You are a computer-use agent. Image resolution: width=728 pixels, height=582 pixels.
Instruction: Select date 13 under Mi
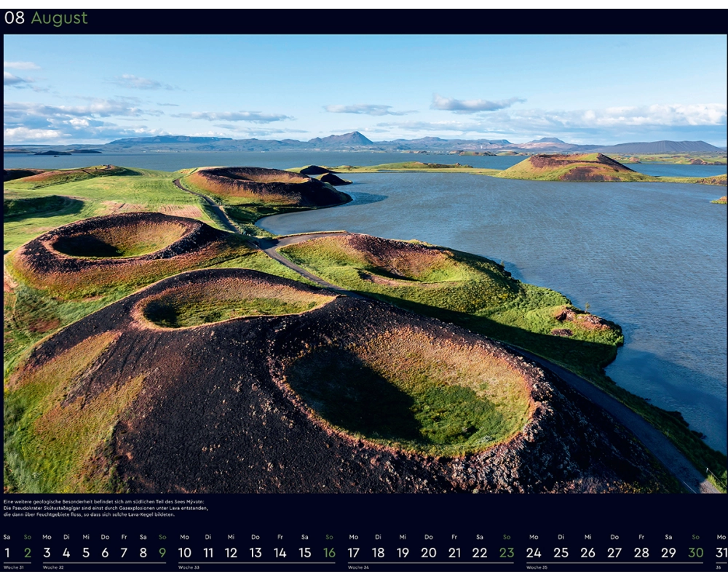click(256, 553)
